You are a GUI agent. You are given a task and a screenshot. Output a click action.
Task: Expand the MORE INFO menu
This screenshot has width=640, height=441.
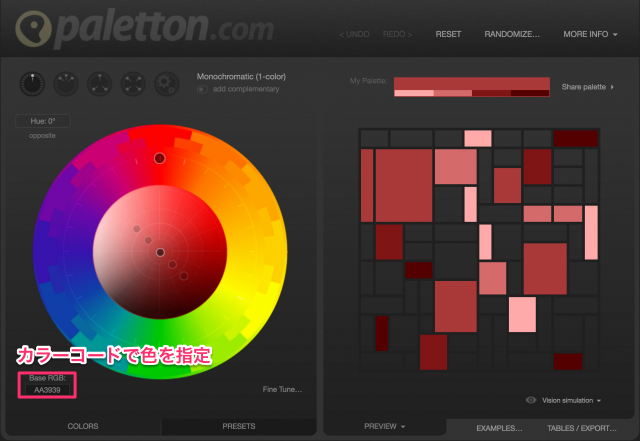point(590,34)
